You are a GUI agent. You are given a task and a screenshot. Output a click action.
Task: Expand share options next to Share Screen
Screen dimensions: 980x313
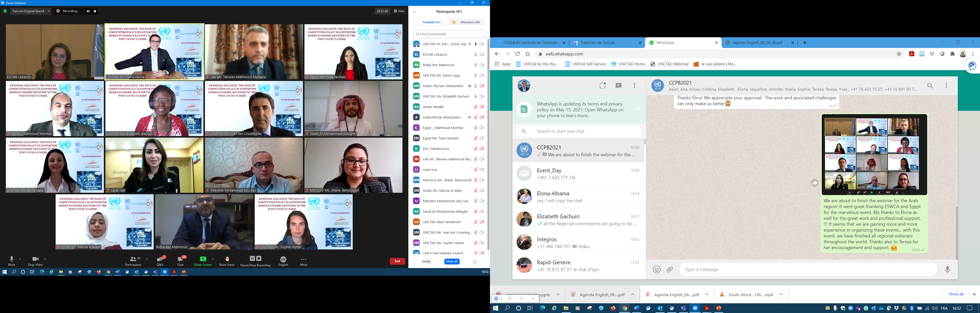point(212,259)
